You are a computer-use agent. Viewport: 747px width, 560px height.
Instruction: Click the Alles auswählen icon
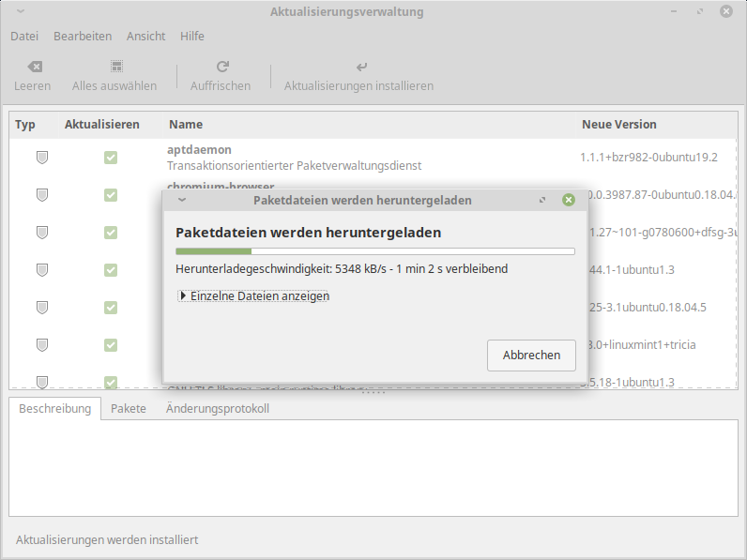tap(115, 67)
